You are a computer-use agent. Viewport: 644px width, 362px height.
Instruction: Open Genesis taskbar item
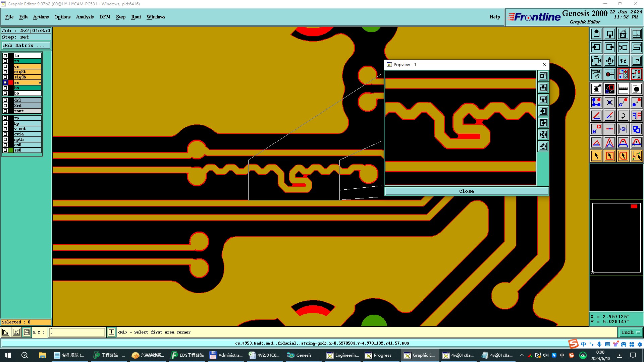pyautogui.click(x=300, y=355)
